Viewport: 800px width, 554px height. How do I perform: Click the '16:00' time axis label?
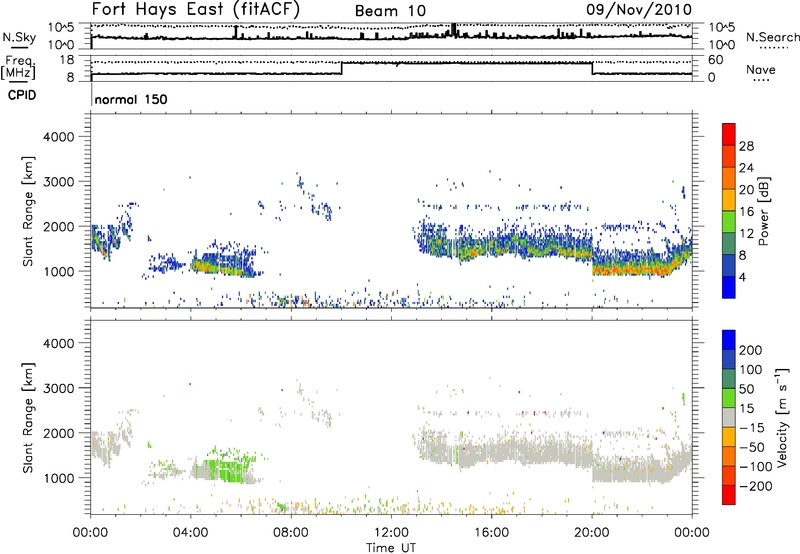tap(491, 533)
